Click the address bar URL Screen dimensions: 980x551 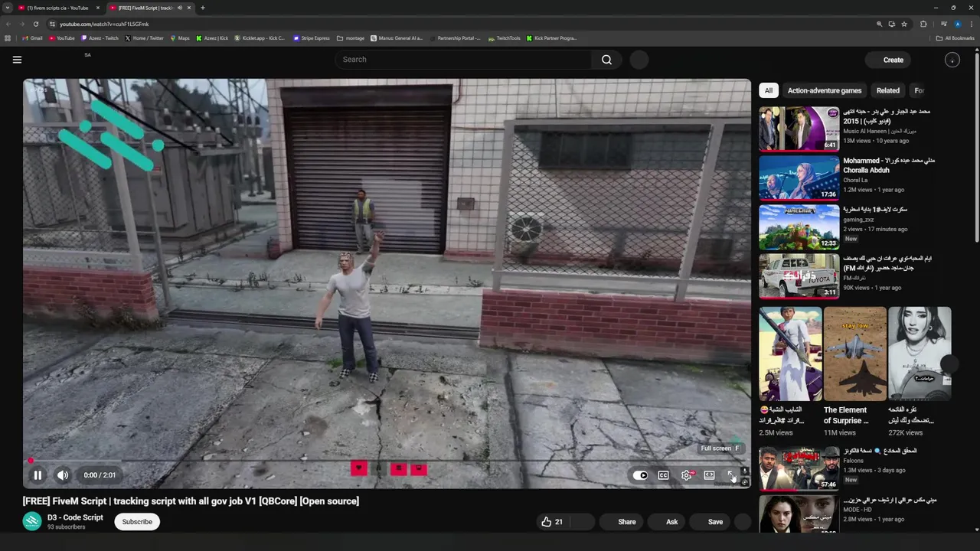(x=104, y=24)
